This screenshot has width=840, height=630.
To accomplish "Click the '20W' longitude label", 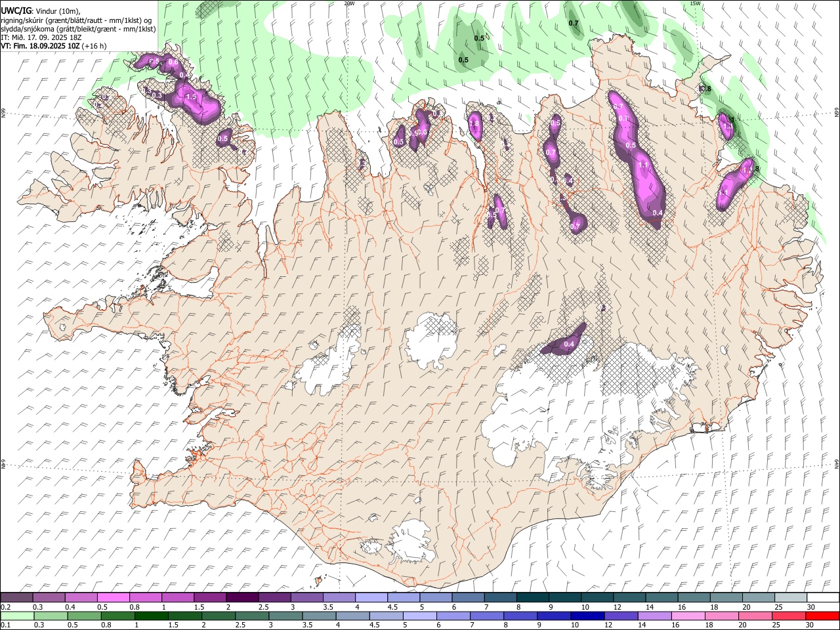I will coord(349,3).
